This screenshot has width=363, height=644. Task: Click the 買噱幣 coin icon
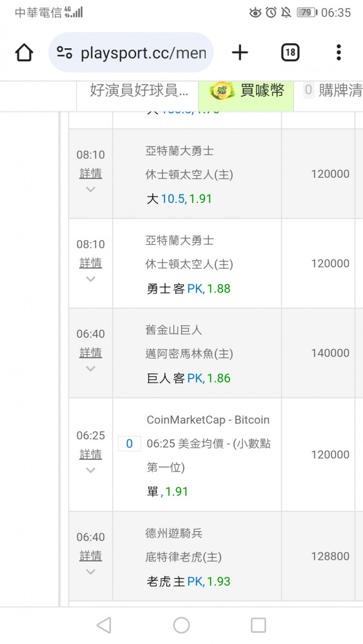[x=222, y=91]
